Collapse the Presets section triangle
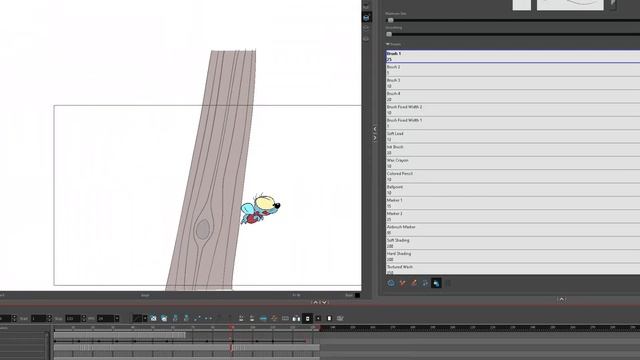Image resolution: width=640 pixels, height=360 pixels. tap(388, 44)
